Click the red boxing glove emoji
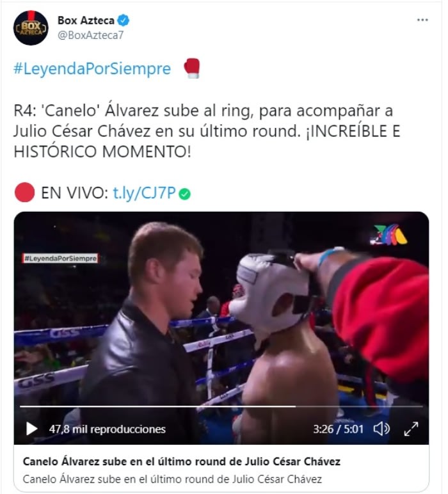 pos(192,68)
